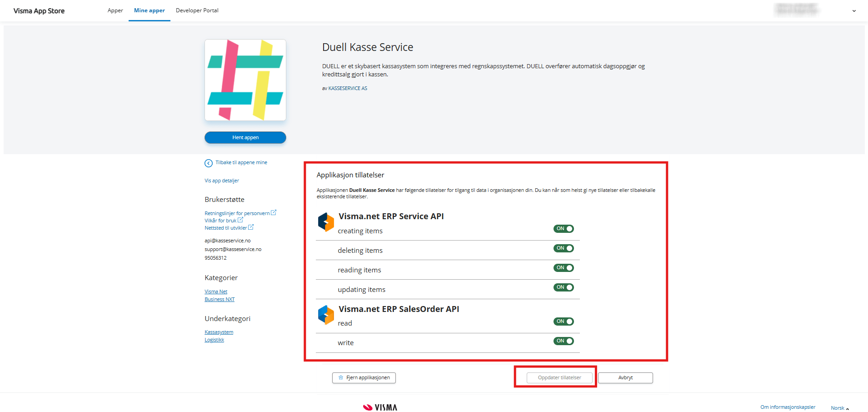Go to the Developer Portal tab
868x412 pixels.
pos(197,10)
